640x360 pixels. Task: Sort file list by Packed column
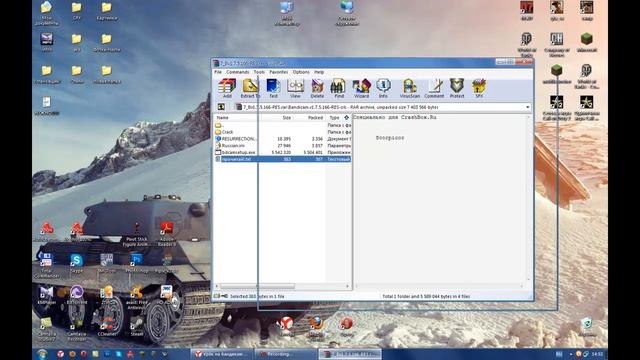309,118
